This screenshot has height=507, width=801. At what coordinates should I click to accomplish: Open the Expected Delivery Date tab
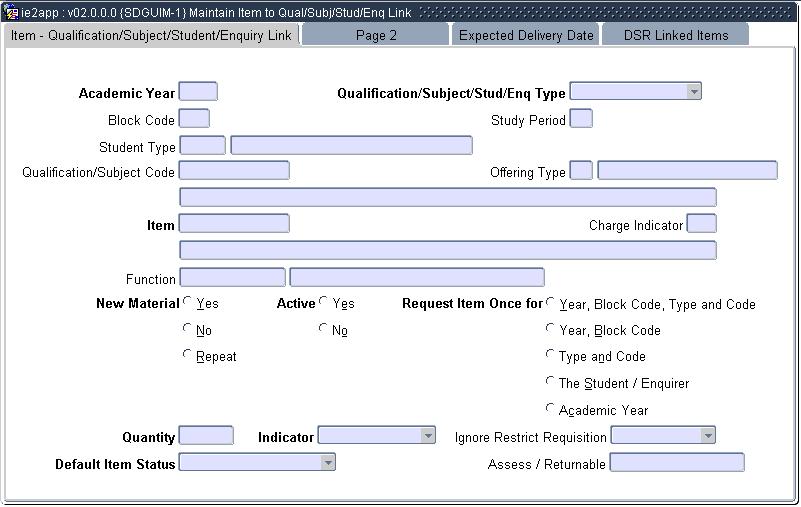tap(526, 35)
